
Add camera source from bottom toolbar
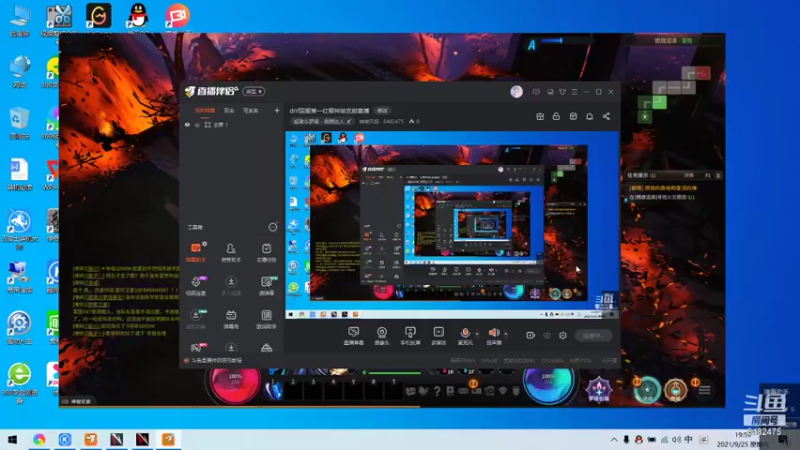coord(382,336)
